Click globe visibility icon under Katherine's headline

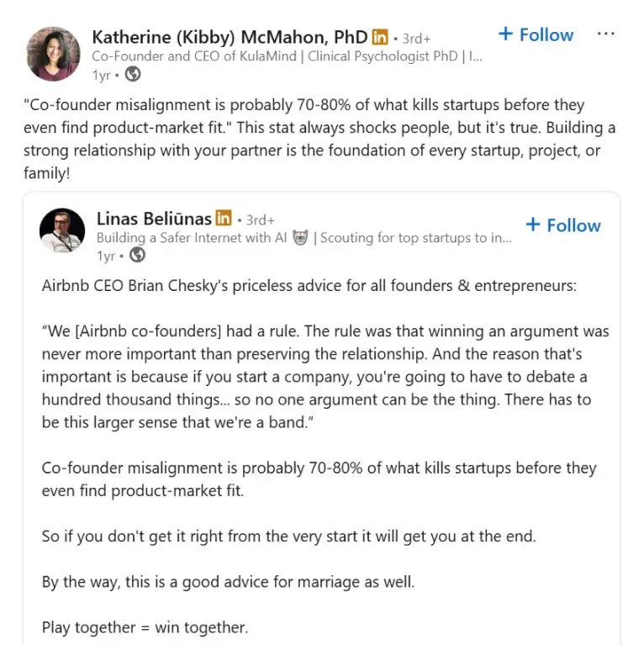tap(133, 74)
